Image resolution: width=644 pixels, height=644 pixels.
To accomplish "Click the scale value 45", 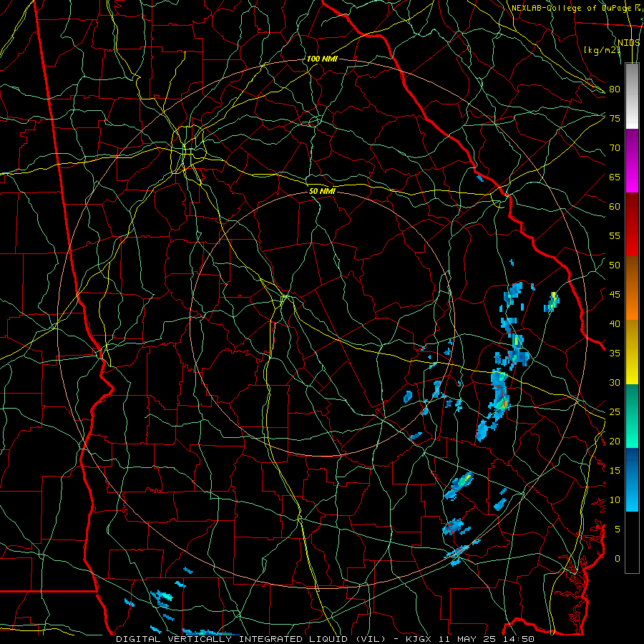I will 615,295.
